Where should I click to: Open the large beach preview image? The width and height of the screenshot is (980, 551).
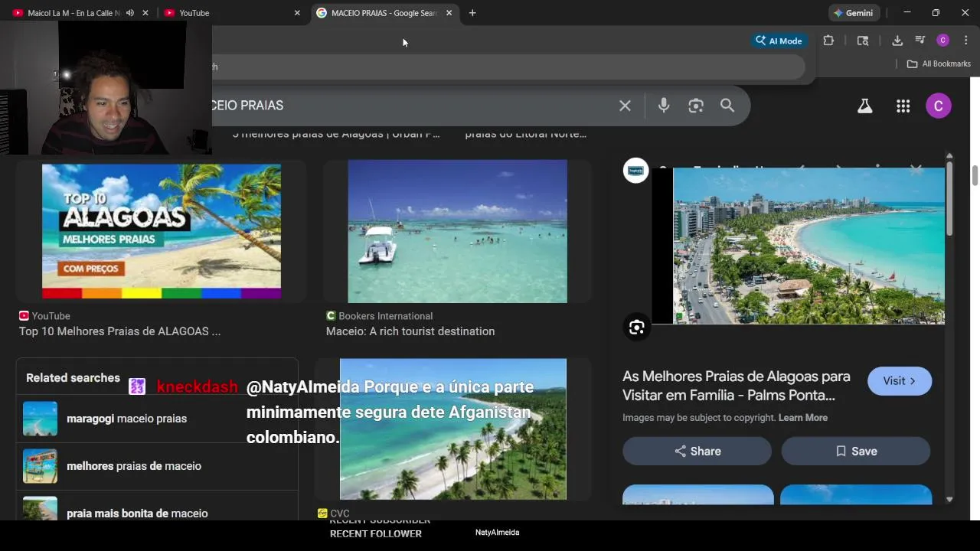coord(808,246)
